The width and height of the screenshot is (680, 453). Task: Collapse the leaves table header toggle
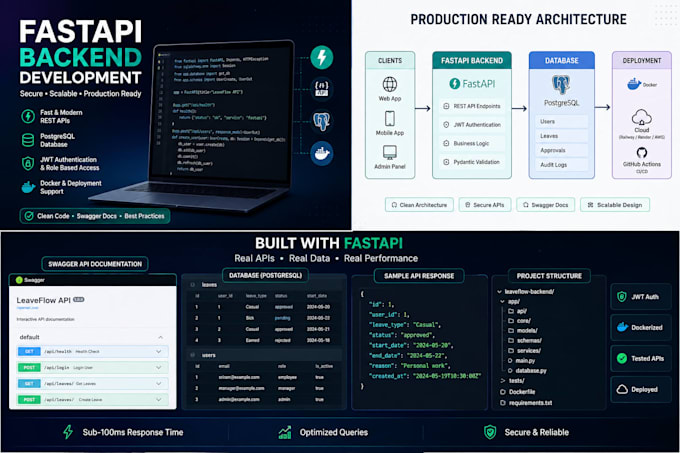point(193,285)
